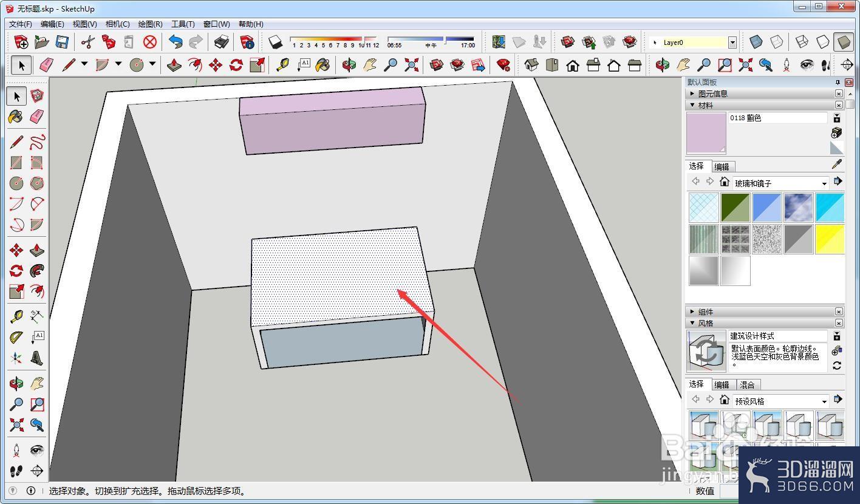Select the 3D Text tool in the left palette
The width and height of the screenshot is (860, 504).
point(37,358)
